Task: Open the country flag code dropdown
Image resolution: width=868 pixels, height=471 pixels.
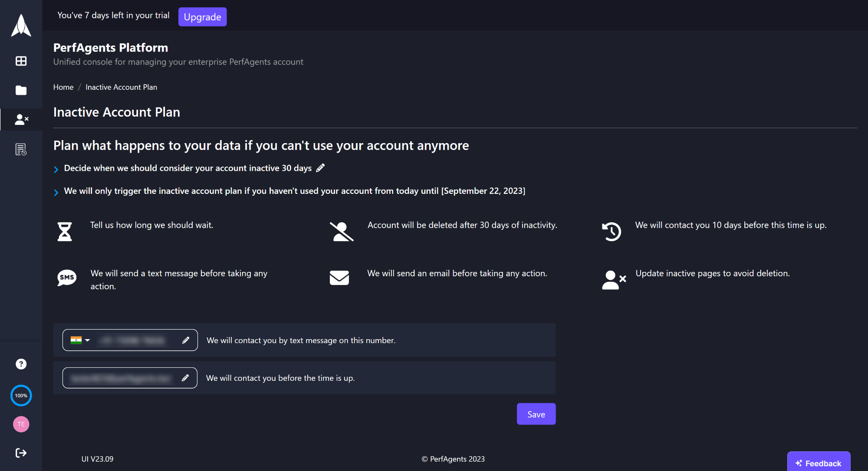Action: pyautogui.click(x=80, y=340)
